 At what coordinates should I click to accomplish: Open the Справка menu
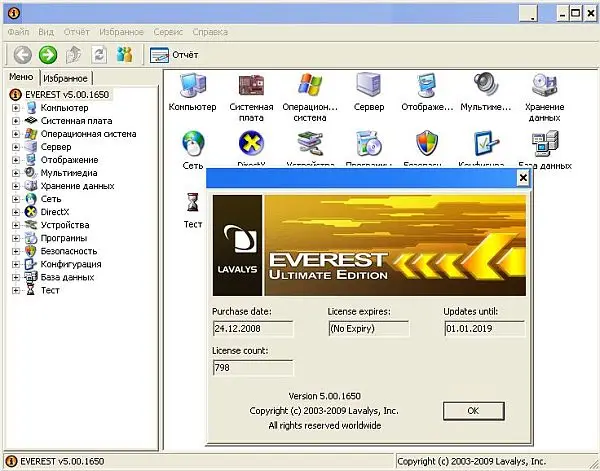210,32
